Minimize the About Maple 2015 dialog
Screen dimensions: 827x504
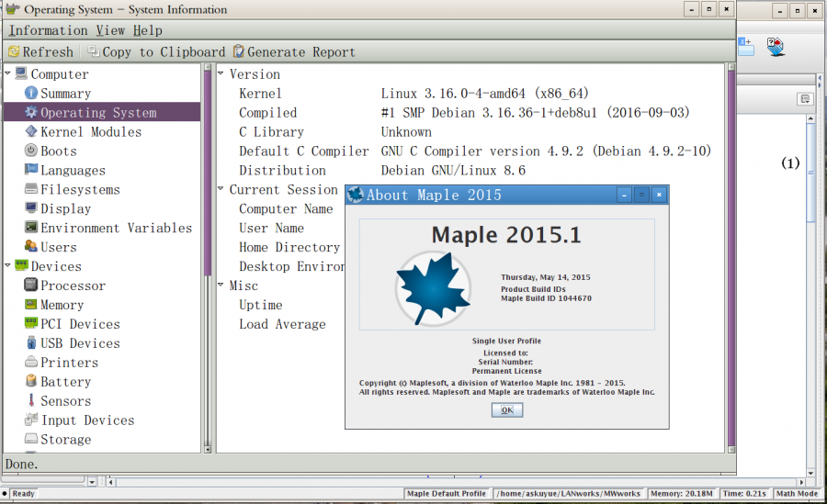(624, 195)
